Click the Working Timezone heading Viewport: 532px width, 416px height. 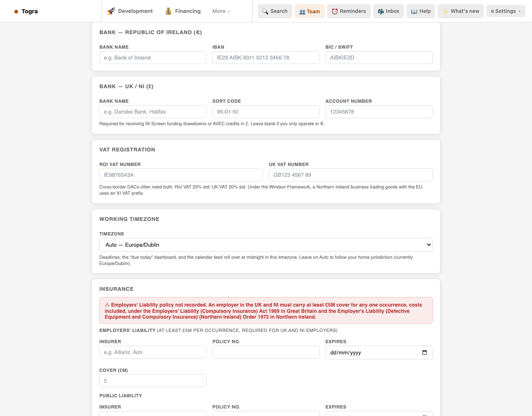129,219
